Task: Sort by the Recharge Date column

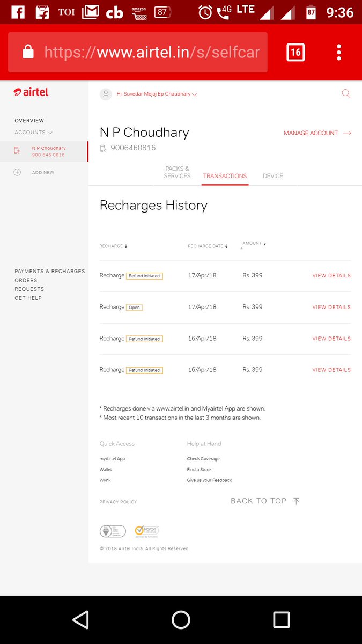Action: [x=208, y=246]
